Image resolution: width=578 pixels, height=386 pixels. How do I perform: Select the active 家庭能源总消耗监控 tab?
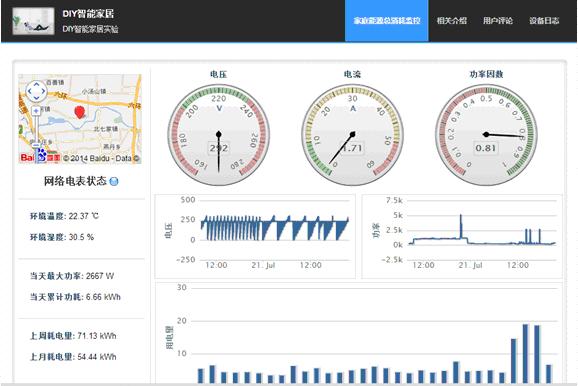click(x=387, y=21)
